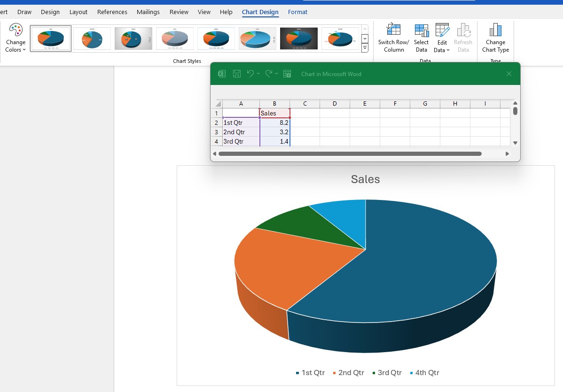The height and width of the screenshot is (392, 563).
Task: Open Change Chart Type
Action: pyautogui.click(x=495, y=37)
